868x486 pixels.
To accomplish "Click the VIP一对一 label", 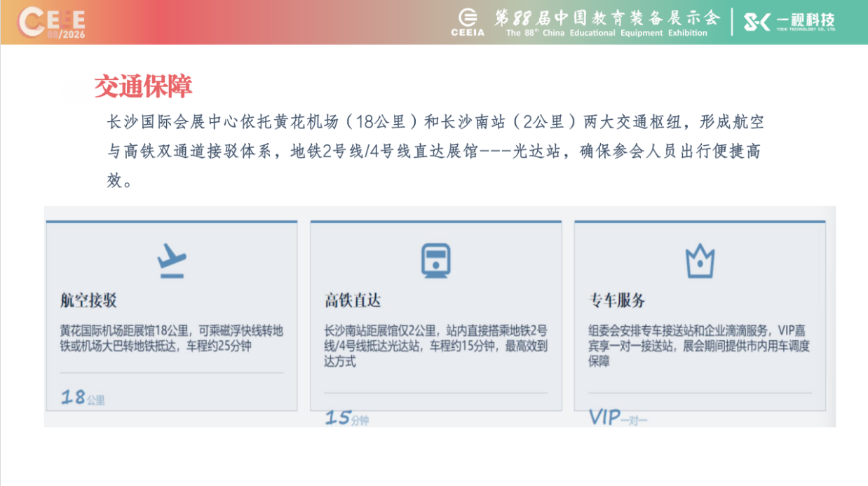I will tap(618, 418).
